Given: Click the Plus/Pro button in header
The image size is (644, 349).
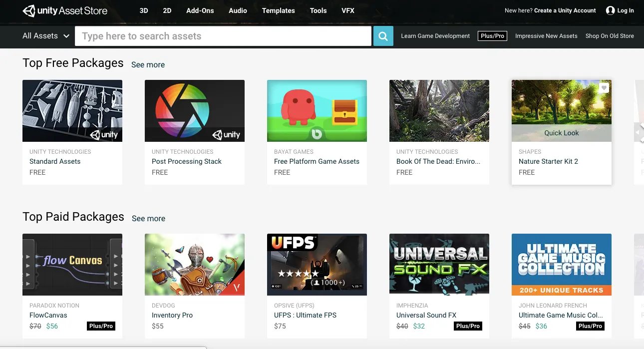Looking at the screenshot, I should pos(492,36).
